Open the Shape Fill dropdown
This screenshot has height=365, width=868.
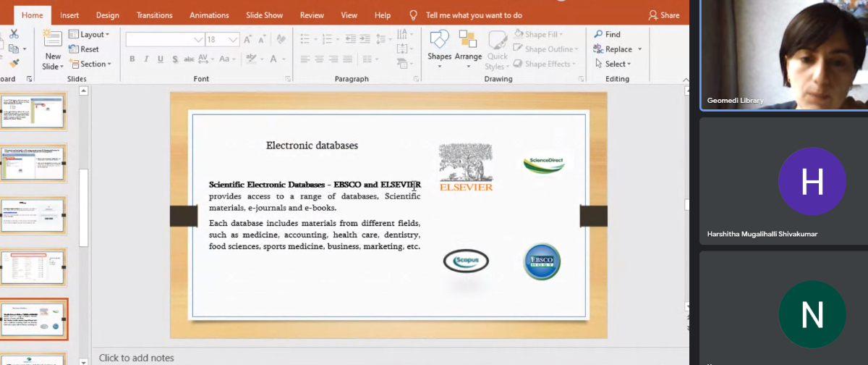pyautogui.click(x=538, y=34)
